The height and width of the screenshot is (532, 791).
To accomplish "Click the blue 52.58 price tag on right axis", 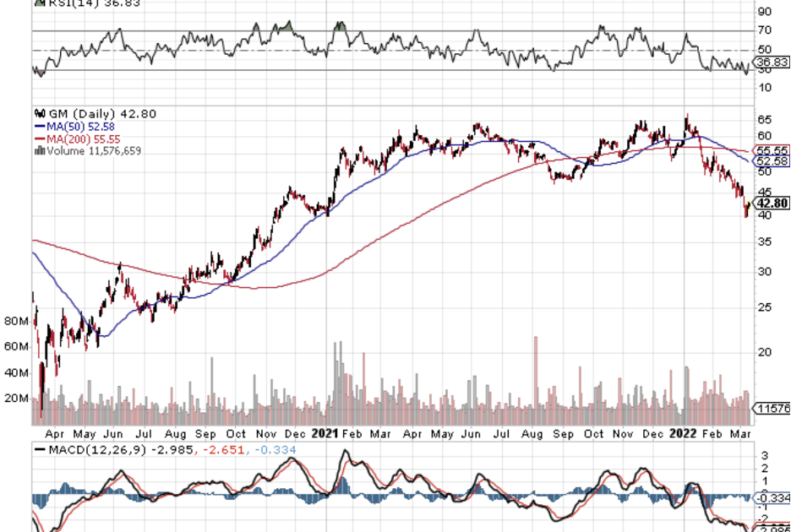I will click(x=772, y=160).
